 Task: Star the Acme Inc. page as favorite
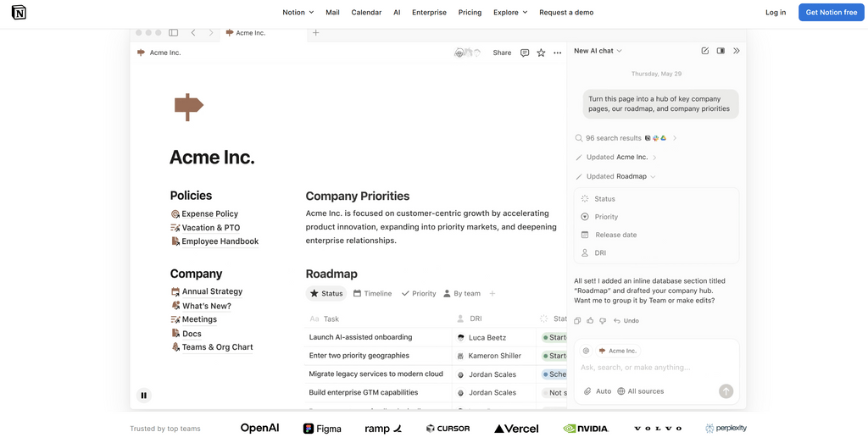coord(541,53)
